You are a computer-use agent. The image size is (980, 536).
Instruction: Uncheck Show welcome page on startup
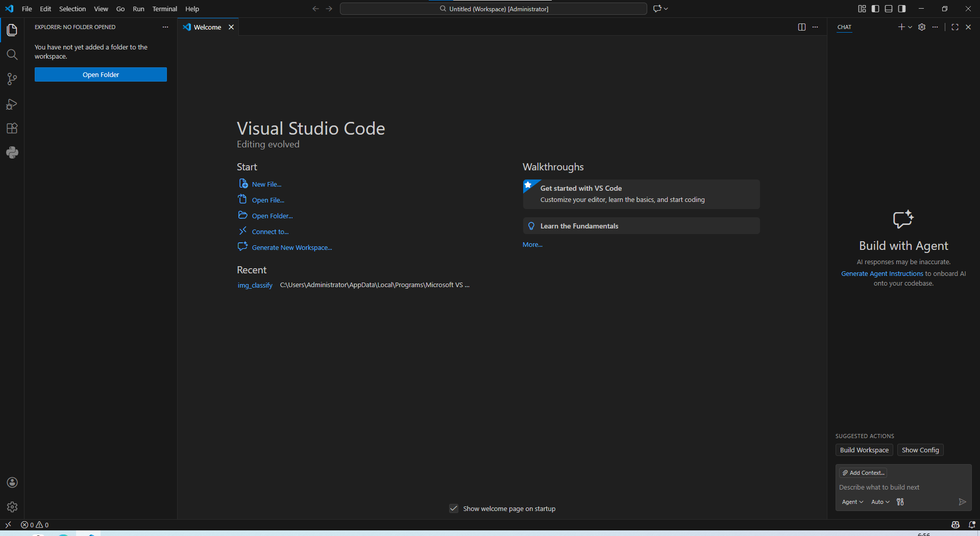pos(454,508)
